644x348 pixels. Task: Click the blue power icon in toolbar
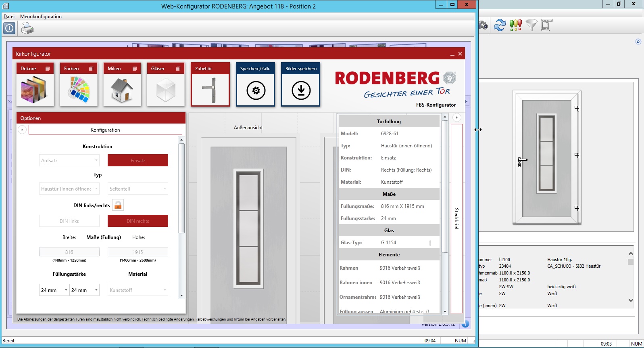pos(9,28)
